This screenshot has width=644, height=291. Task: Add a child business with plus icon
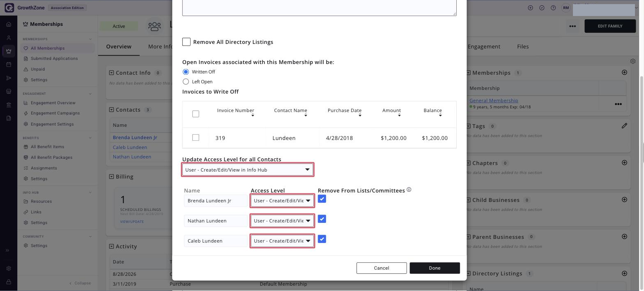click(624, 199)
